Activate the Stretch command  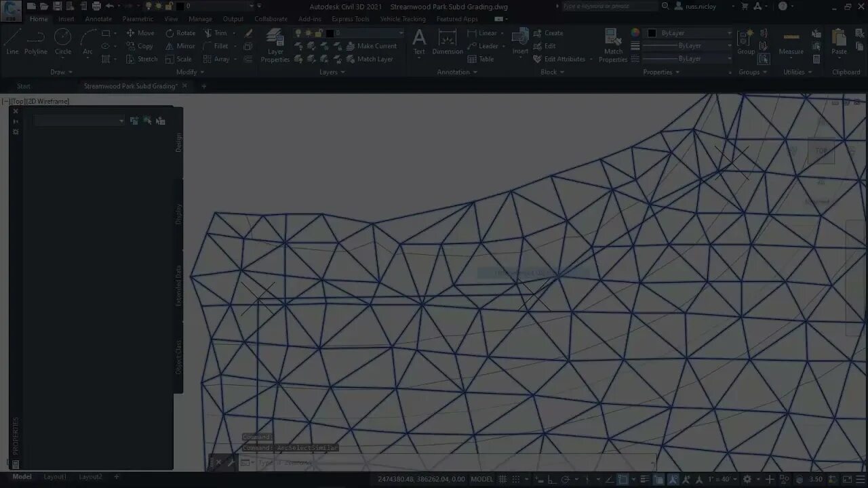click(x=142, y=59)
